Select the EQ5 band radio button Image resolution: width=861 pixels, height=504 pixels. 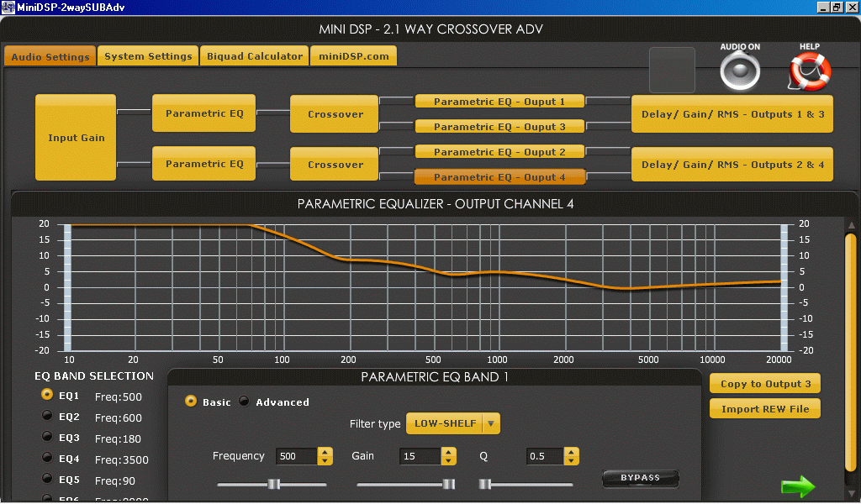pyautogui.click(x=47, y=478)
